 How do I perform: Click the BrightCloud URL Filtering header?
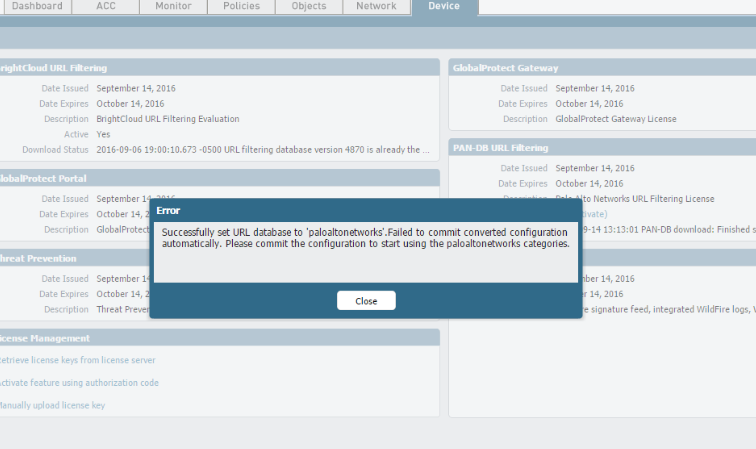(219, 68)
